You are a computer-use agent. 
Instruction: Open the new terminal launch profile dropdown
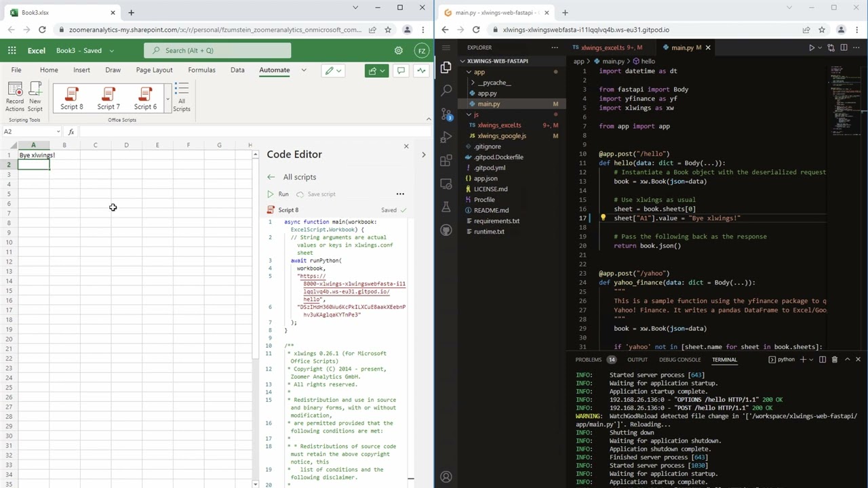pos(812,359)
